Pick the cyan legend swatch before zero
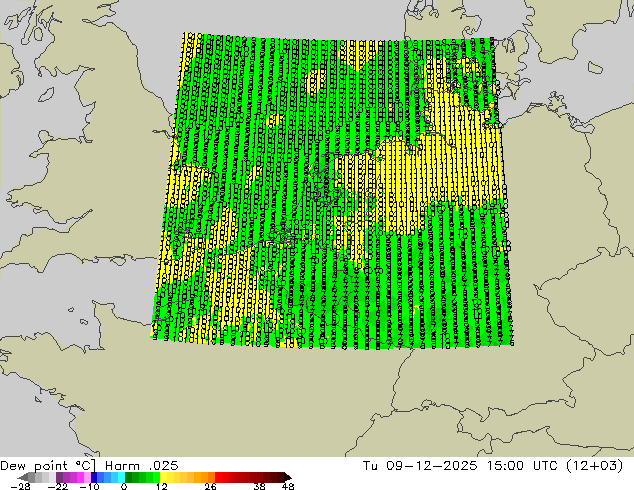The height and width of the screenshot is (490, 634). (121, 477)
